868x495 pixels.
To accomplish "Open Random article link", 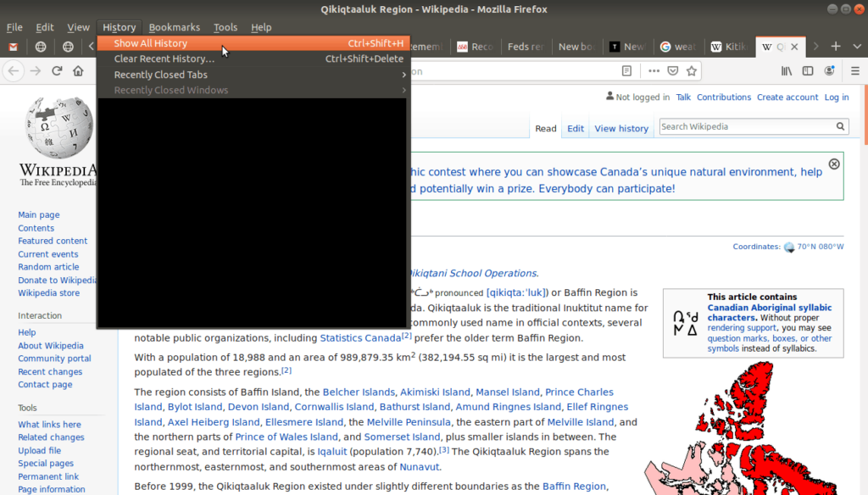I will [48, 267].
